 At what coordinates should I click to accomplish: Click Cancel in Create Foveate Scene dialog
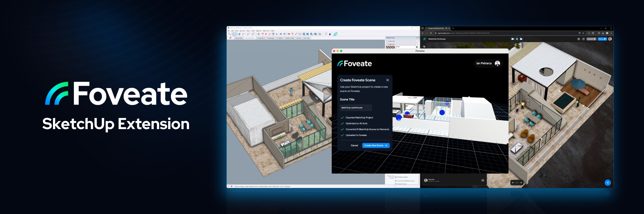[354, 146]
